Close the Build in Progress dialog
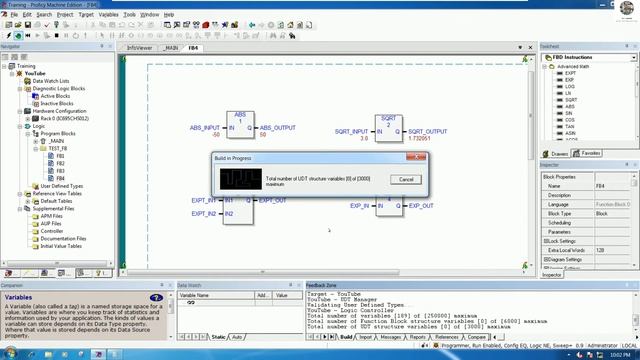The image size is (640, 360). click(416, 157)
